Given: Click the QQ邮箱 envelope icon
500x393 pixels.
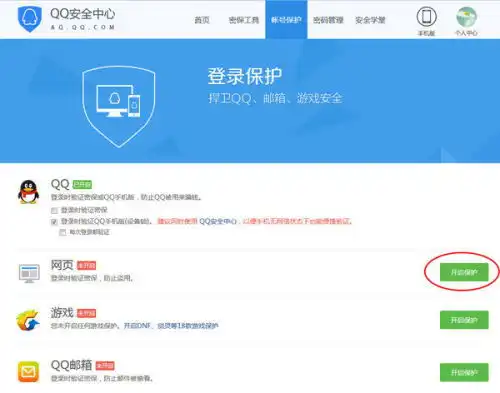Looking at the screenshot, I should pos(28,372).
